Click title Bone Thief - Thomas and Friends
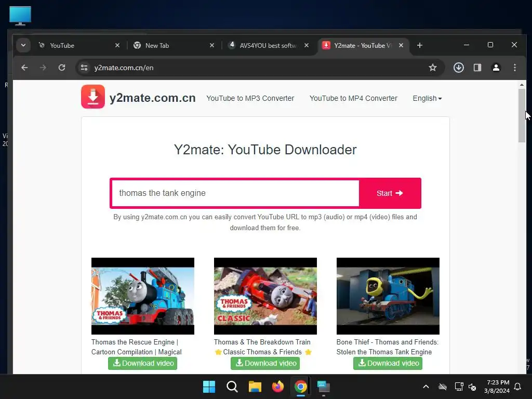Screen dimensions: 532x399 (x=388, y=347)
